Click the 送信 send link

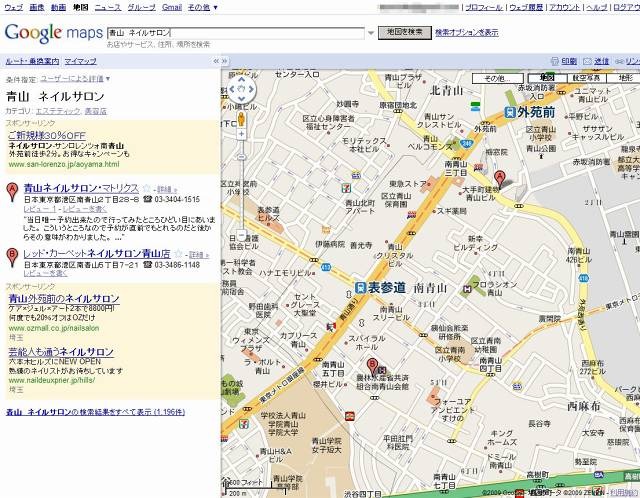[x=601, y=61]
